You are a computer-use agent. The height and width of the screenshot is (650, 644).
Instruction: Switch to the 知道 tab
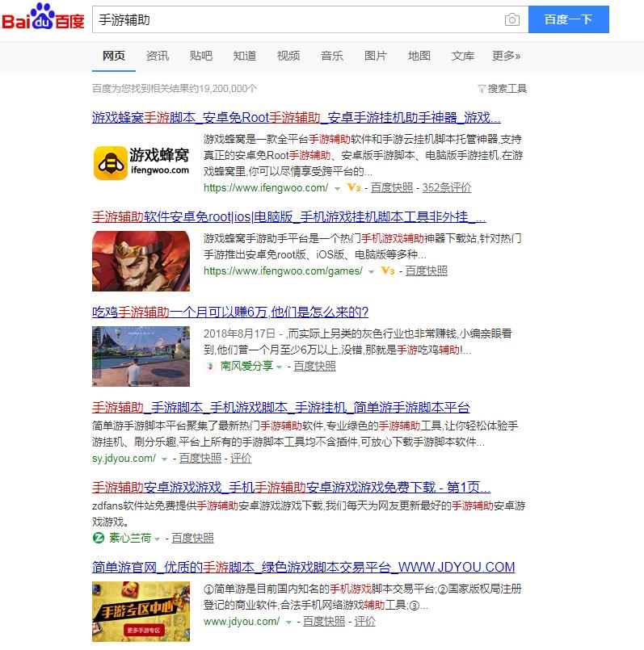244,56
